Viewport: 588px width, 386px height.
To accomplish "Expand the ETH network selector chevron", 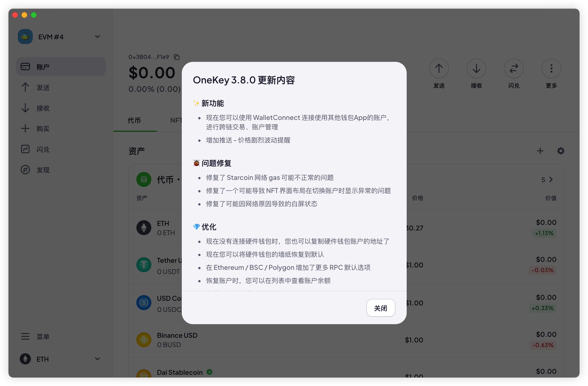I will pos(97,359).
